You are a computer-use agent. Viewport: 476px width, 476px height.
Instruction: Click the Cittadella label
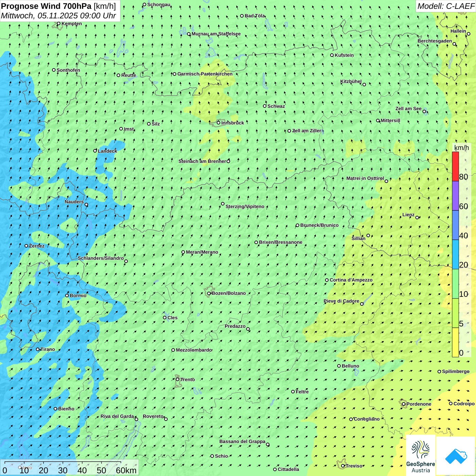[x=288, y=469]
